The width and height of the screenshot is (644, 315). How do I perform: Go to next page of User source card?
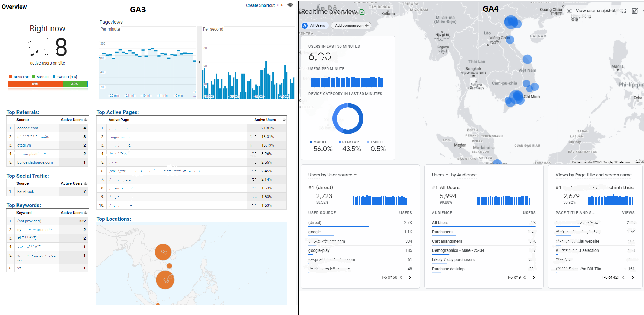pos(410,277)
